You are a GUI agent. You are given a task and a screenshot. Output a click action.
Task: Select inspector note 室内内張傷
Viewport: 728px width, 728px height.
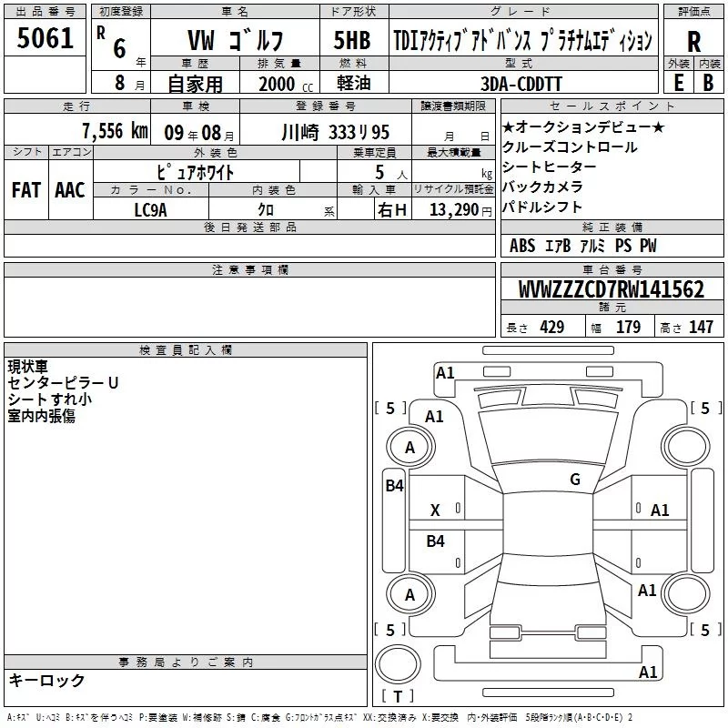pos(41,416)
